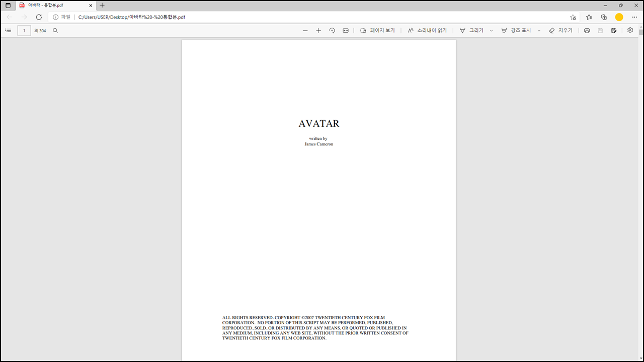The height and width of the screenshot is (362, 644).
Task: Open PDF toolbar settings gear
Action: (630, 31)
